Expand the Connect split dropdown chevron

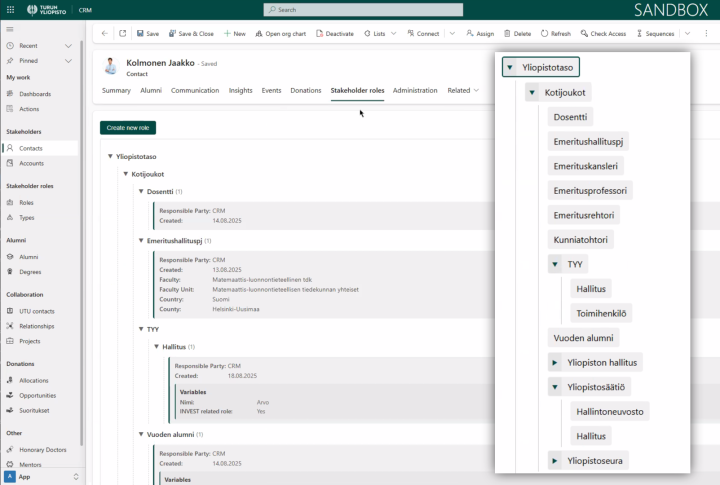pyautogui.click(x=452, y=34)
